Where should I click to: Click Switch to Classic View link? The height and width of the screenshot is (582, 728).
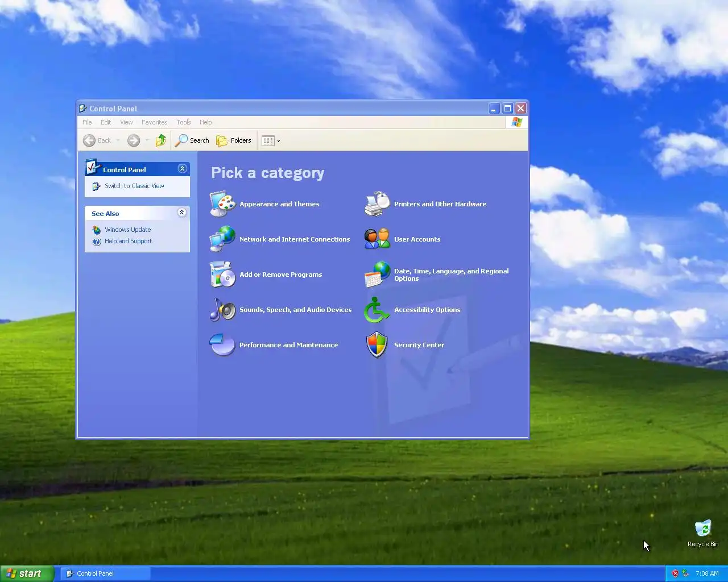[134, 186]
